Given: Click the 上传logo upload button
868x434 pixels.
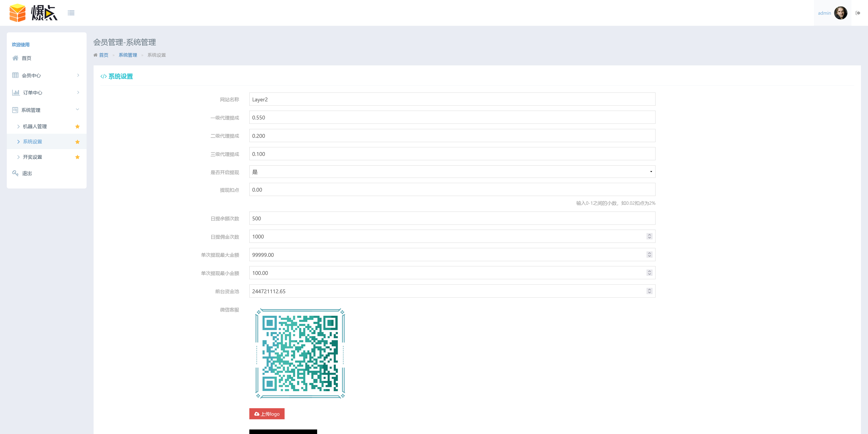Looking at the screenshot, I should 267,414.
